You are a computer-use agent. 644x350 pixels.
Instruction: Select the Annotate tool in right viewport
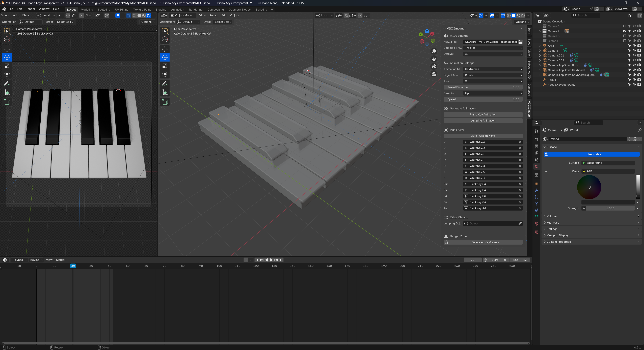tap(165, 84)
